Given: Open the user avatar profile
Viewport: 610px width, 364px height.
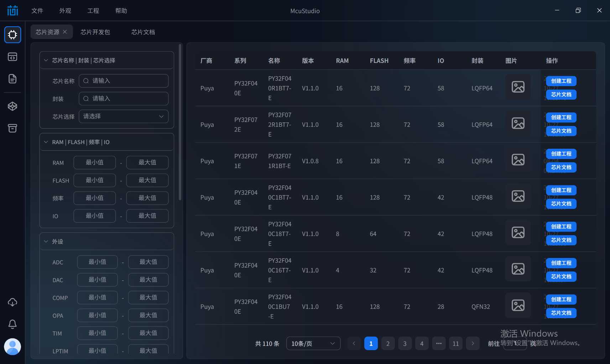Looking at the screenshot, I should [x=12, y=347].
